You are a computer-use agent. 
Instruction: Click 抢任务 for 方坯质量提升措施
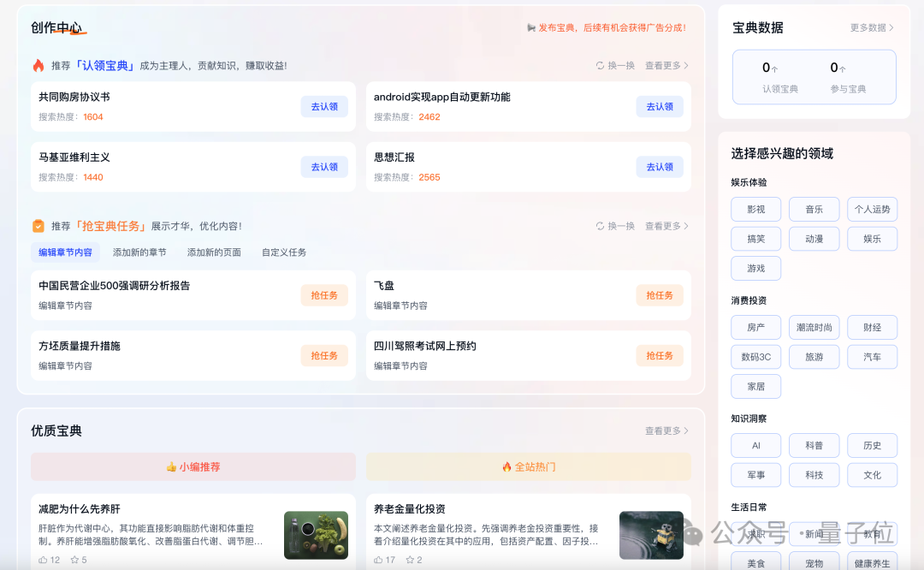pos(324,355)
